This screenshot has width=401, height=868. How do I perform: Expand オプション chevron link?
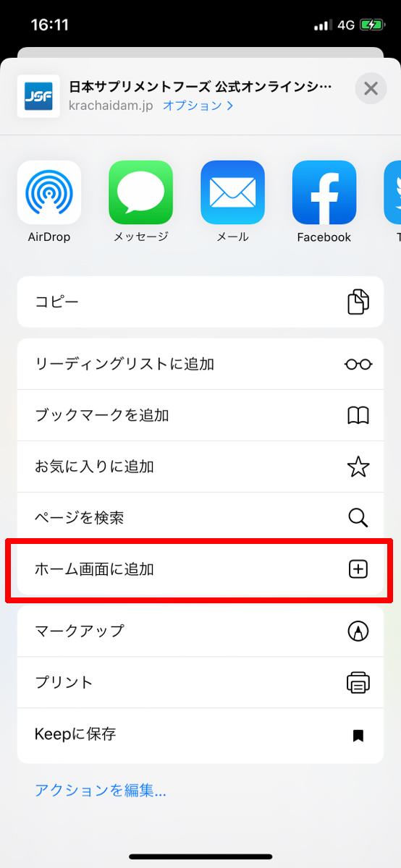(198, 106)
